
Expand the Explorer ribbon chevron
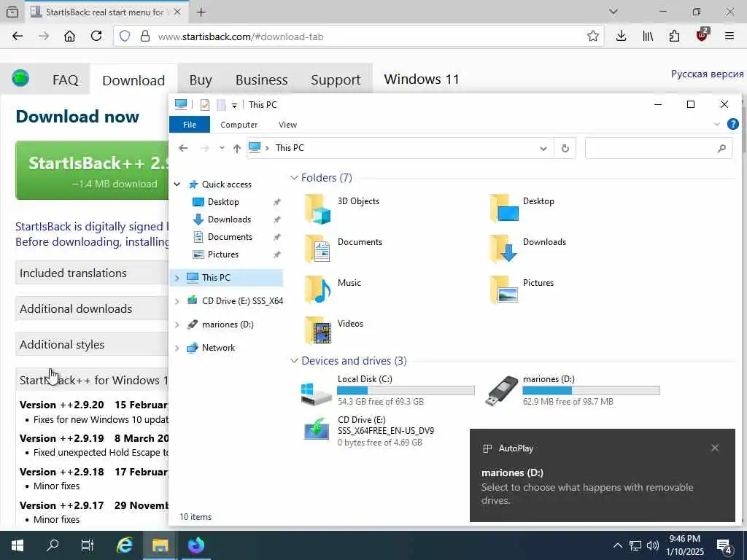(717, 125)
